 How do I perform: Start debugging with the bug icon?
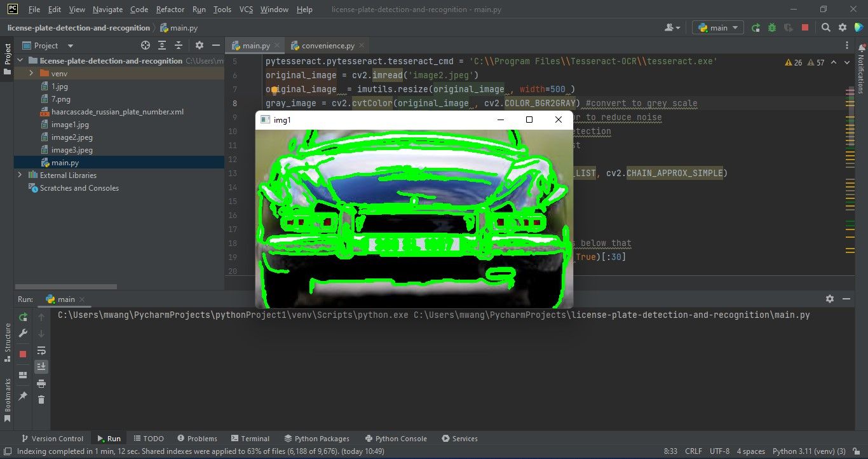pyautogui.click(x=772, y=27)
